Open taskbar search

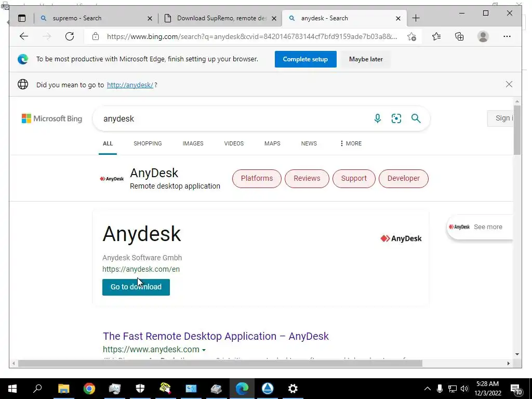(37, 388)
